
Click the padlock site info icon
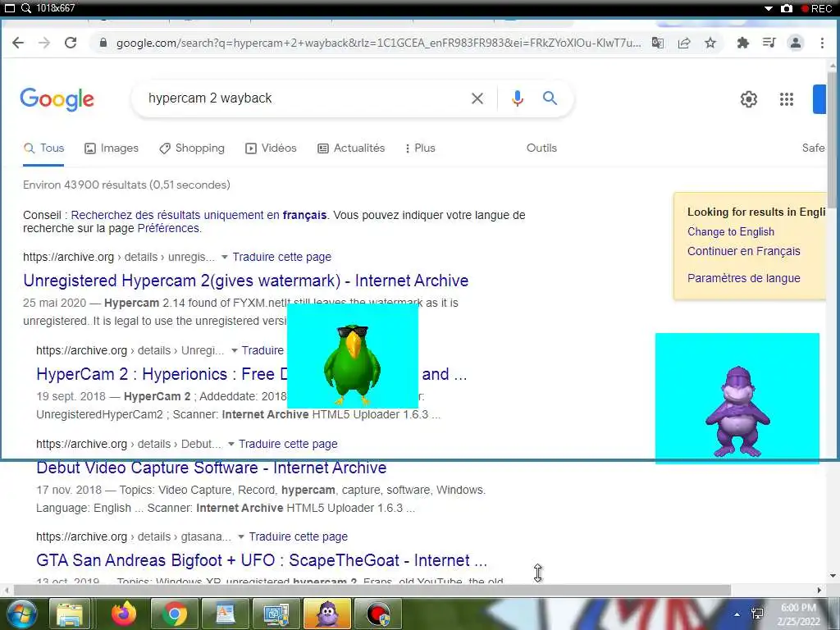coord(103,43)
